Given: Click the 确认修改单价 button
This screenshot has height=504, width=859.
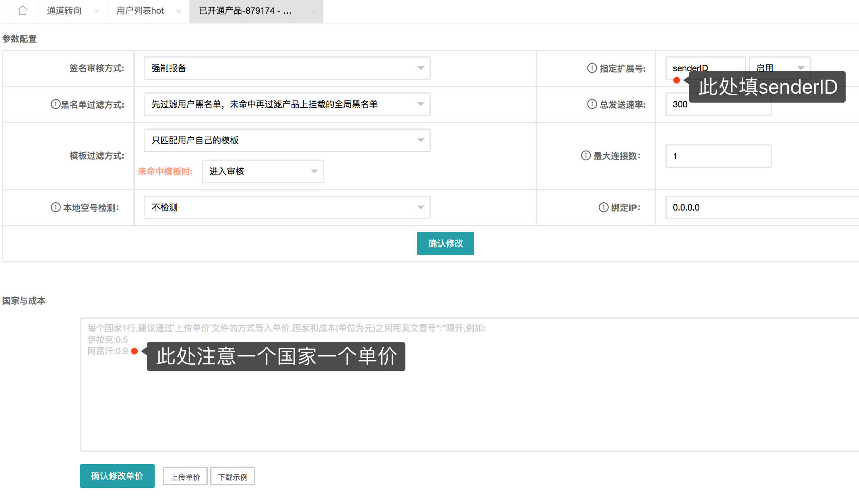Looking at the screenshot, I should 117,476.
